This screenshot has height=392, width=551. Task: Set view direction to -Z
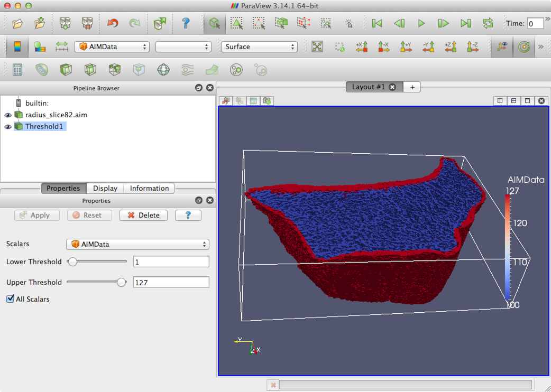coord(472,46)
